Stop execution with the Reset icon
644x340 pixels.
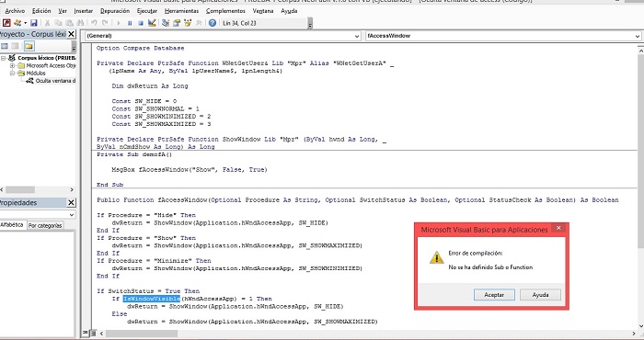tap(141, 23)
